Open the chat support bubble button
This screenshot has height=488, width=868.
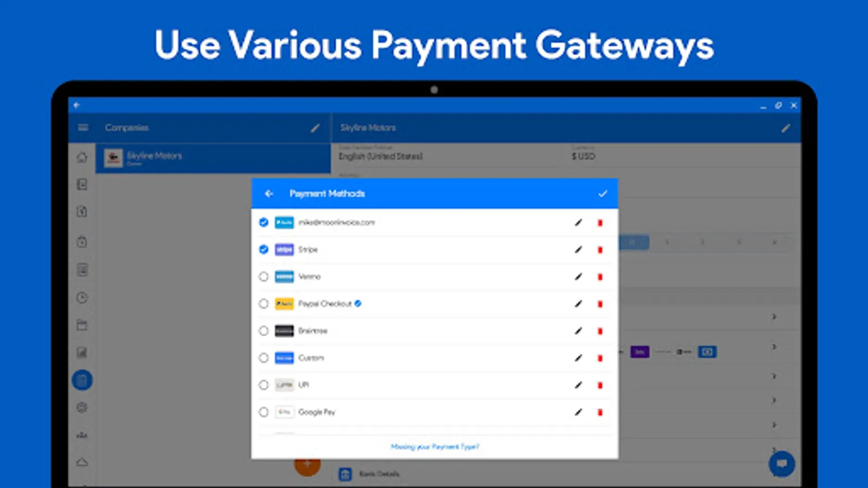coord(782,464)
